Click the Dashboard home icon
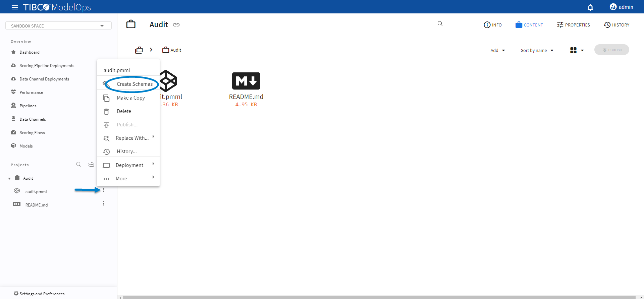644x299 pixels. tap(13, 52)
